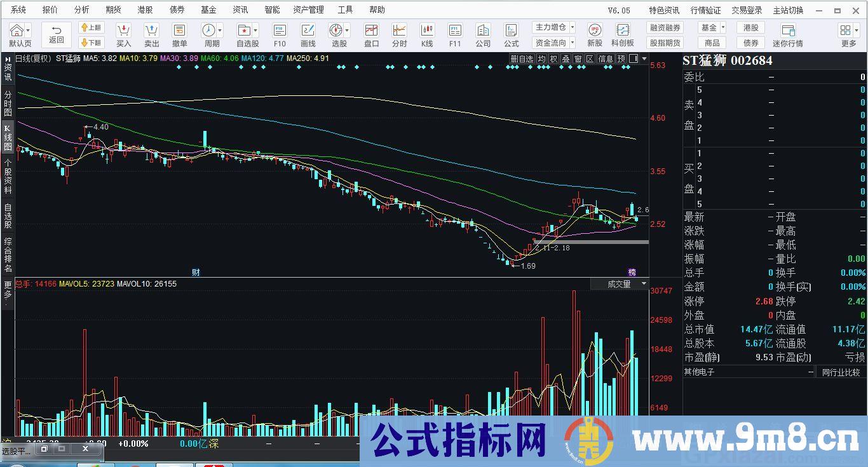Open the 盘口 order book icon
868x467 pixels.
(x=371, y=30)
